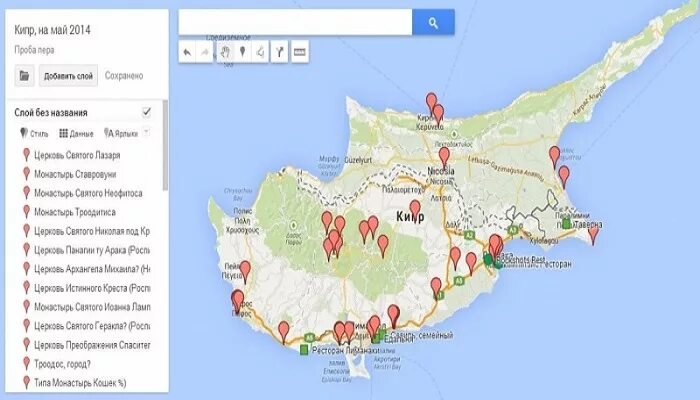Screen dimensions: 700x400
Task: Select the draw line tool
Action: pos(260,52)
